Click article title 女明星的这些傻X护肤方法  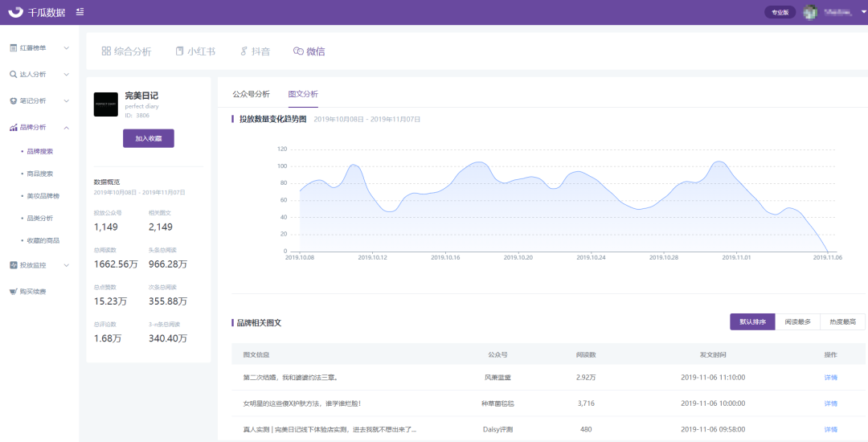pos(302,404)
